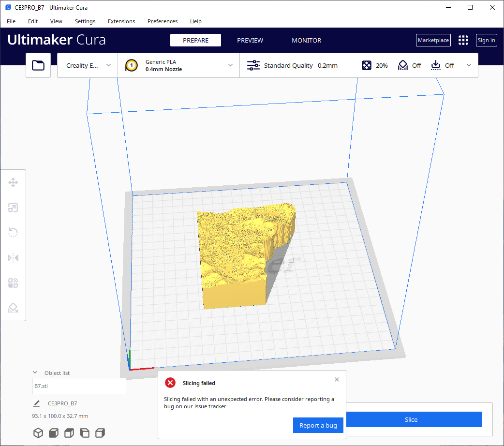Click the support Off icon

pyautogui.click(x=403, y=65)
